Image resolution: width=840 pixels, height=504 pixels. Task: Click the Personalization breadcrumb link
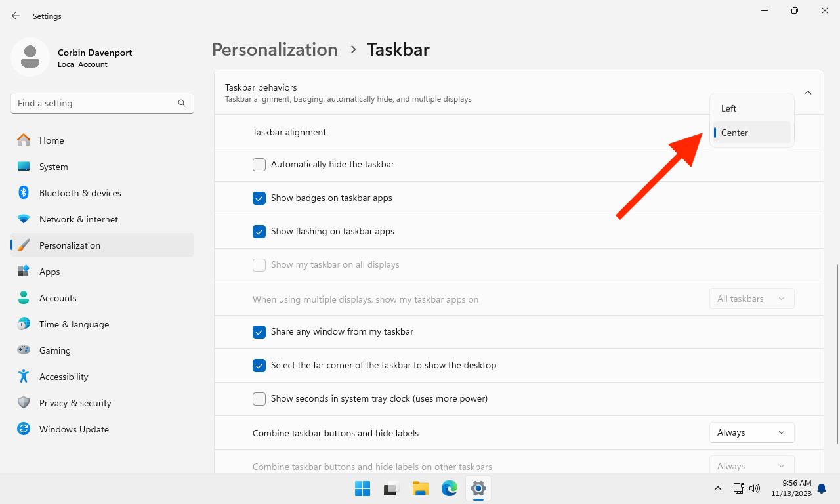[x=274, y=49]
